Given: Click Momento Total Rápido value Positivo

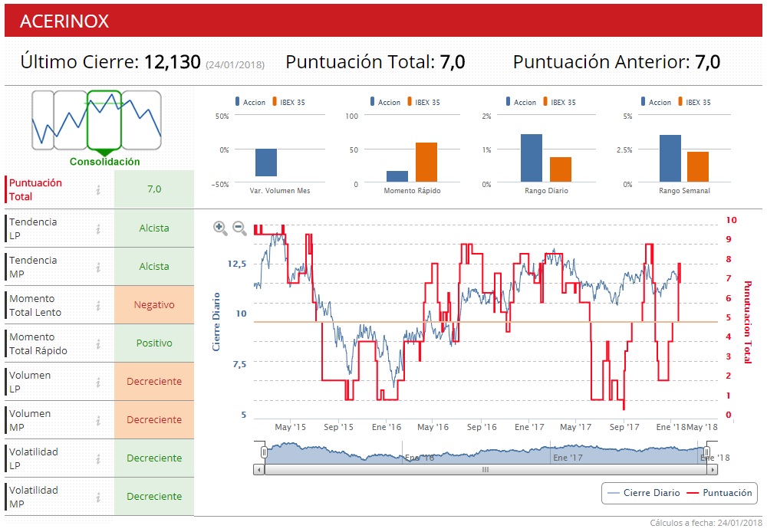Looking at the screenshot, I should [x=154, y=343].
